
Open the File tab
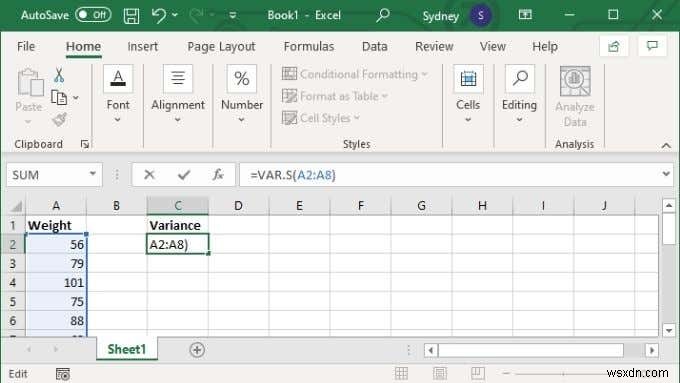click(26, 46)
